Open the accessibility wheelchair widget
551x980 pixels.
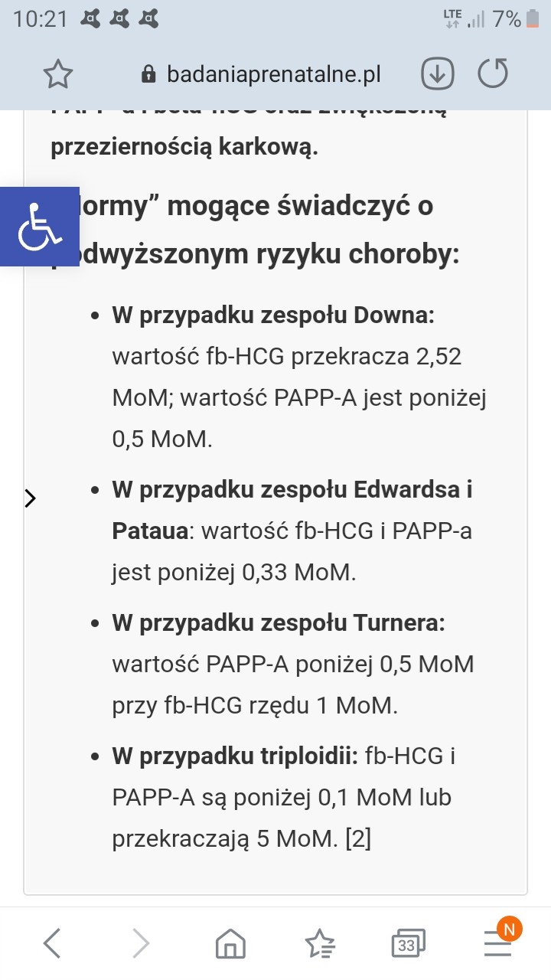pos(40,227)
